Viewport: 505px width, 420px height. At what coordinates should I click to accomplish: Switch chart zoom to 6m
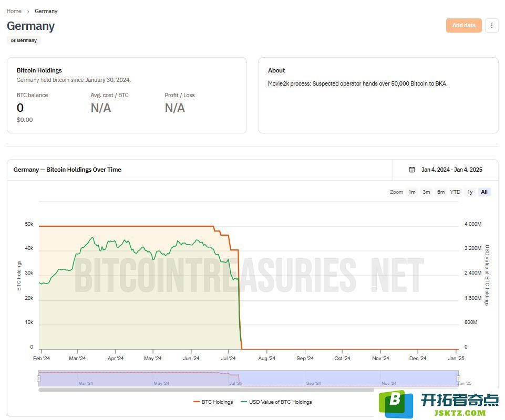441,192
